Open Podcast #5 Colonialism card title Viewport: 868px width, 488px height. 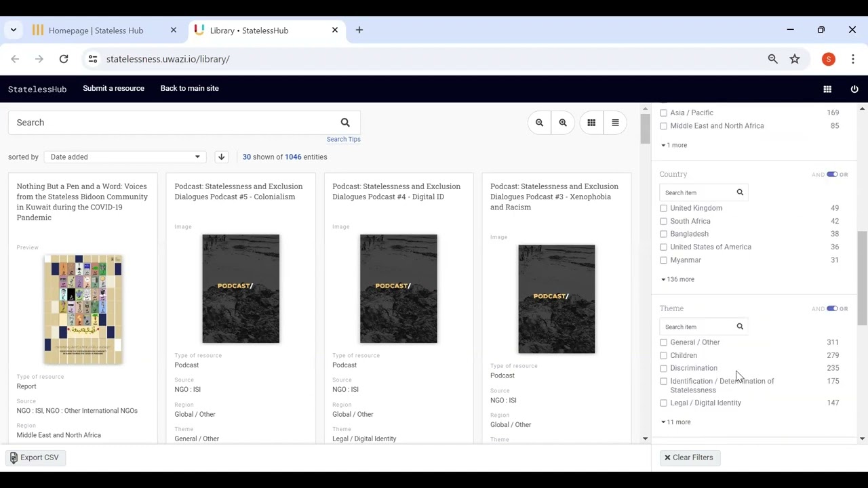pyautogui.click(x=239, y=192)
